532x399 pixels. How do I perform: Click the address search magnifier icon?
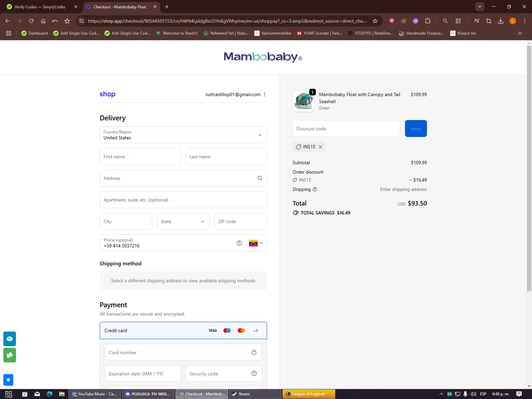point(260,178)
